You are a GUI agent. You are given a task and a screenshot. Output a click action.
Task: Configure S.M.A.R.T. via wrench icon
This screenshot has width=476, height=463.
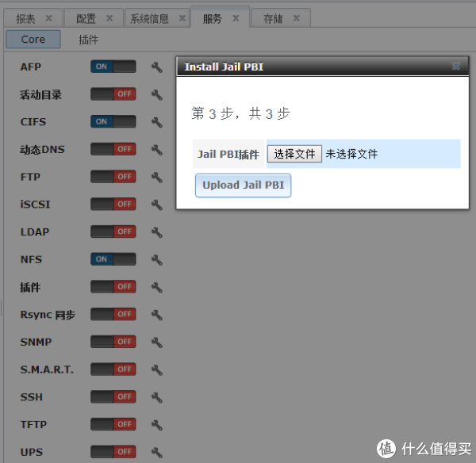pyautogui.click(x=156, y=369)
